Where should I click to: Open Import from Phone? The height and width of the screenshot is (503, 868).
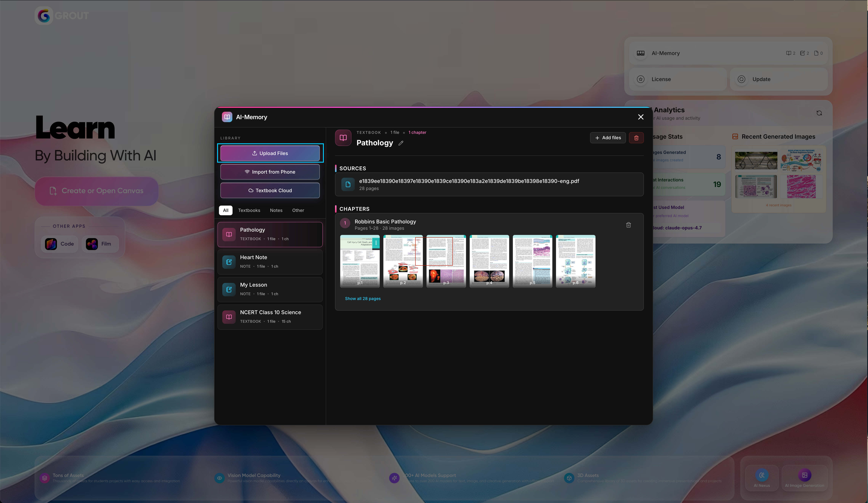270,172
